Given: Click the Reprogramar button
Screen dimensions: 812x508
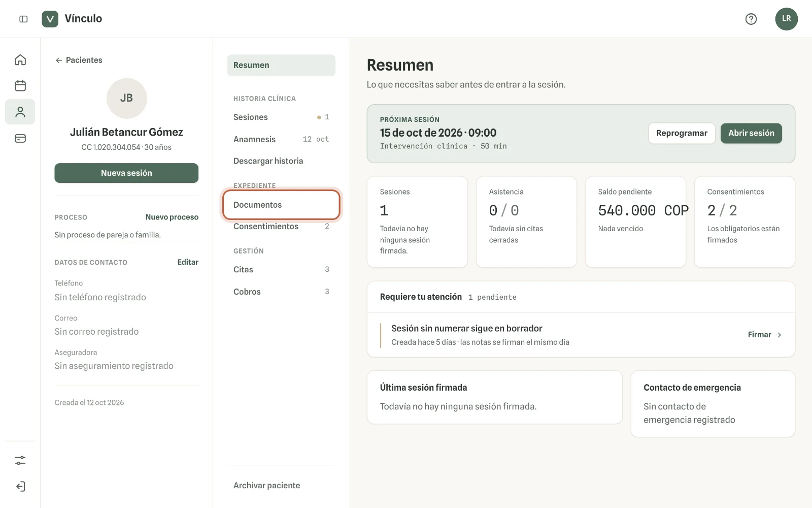Looking at the screenshot, I should pyautogui.click(x=682, y=133).
